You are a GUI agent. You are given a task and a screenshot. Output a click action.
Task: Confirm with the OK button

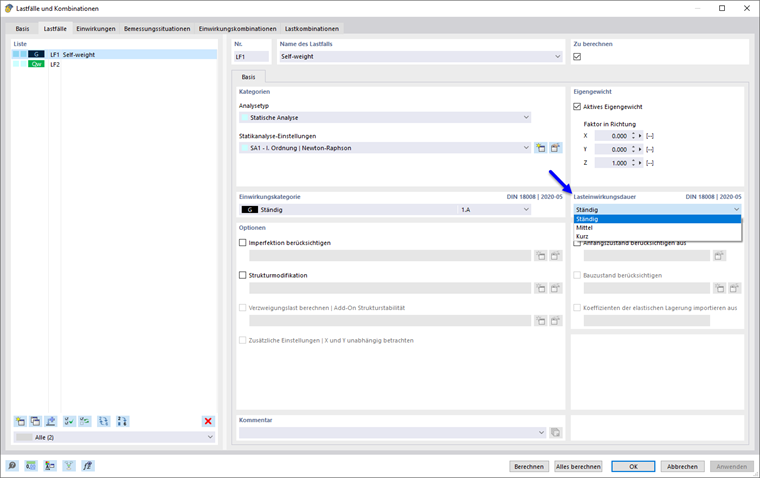point(633,466)
